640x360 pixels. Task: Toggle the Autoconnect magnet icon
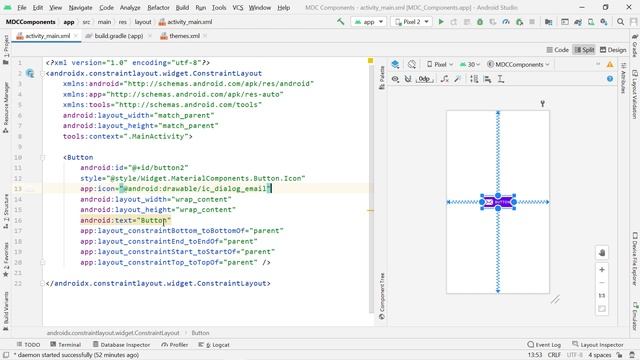coord(408,79)
